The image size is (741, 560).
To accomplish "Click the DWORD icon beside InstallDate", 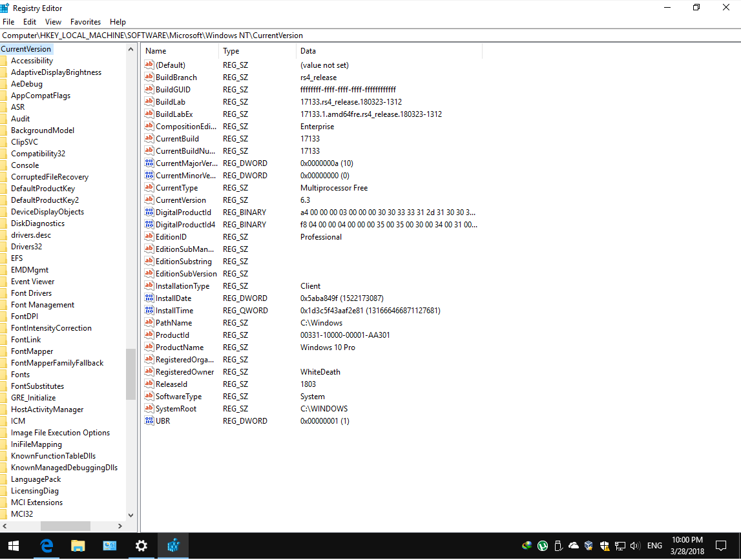I will tap(149, 298).
